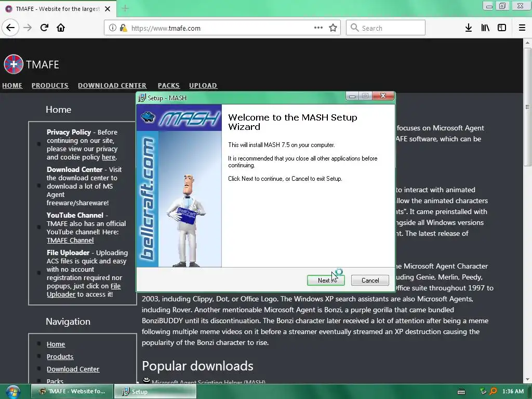Open the PRODUCTS nav menu item
This screenshot has width=532, height=399.
[50, 86]
